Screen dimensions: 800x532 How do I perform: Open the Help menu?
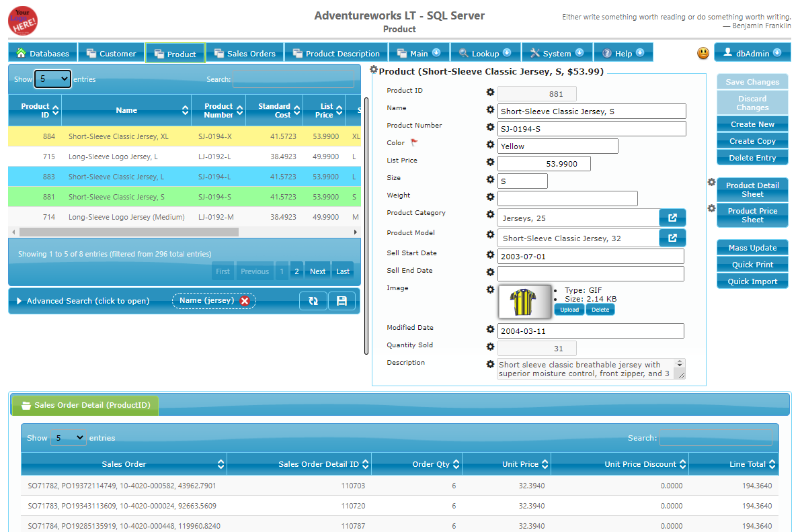pos(623,52)
